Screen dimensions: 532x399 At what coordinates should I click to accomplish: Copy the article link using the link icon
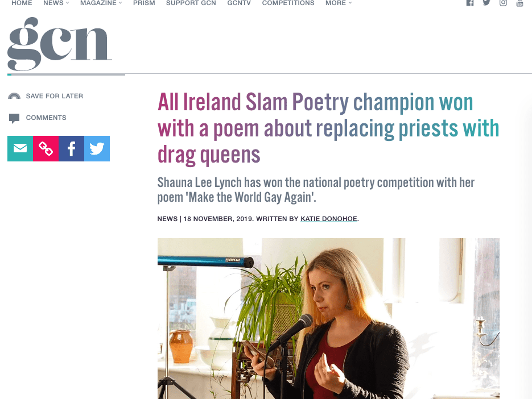tap(46, 148)
